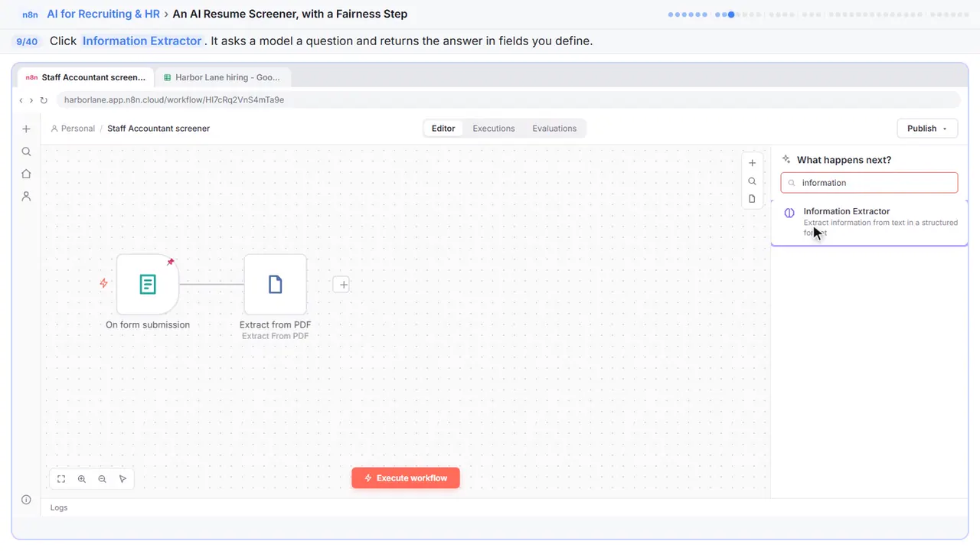Add a node after Extract from PDF

click(x=343, y=285)
